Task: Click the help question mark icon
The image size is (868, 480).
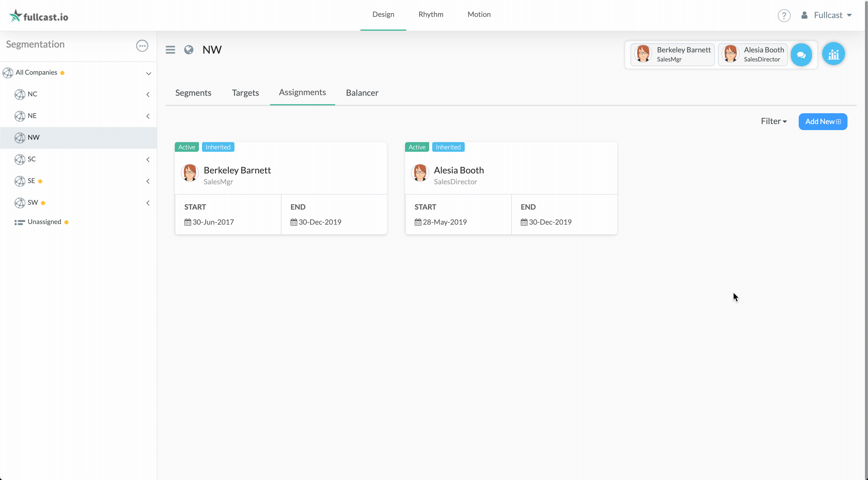Action: point(784,15)
